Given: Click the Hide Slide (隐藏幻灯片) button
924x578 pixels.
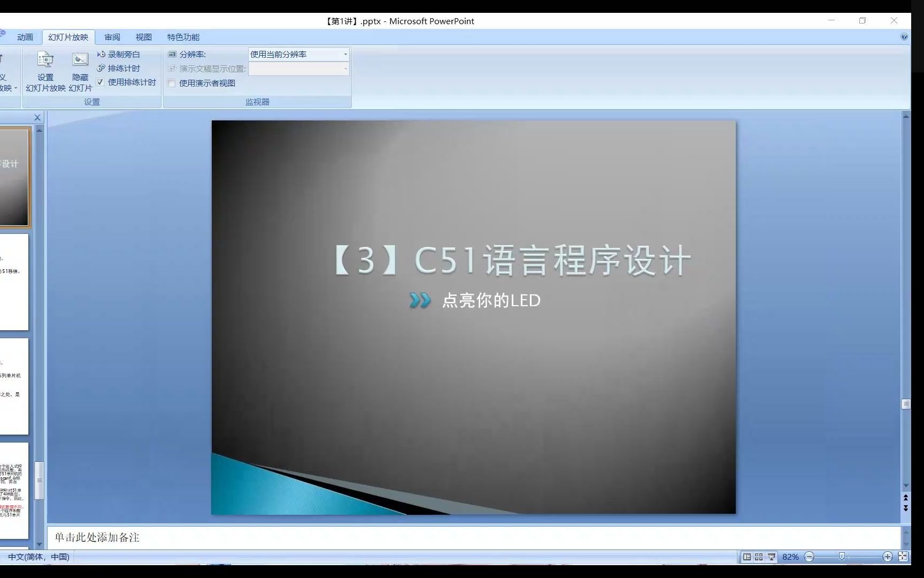Looking at the screenshot, I should coord(80,72).
